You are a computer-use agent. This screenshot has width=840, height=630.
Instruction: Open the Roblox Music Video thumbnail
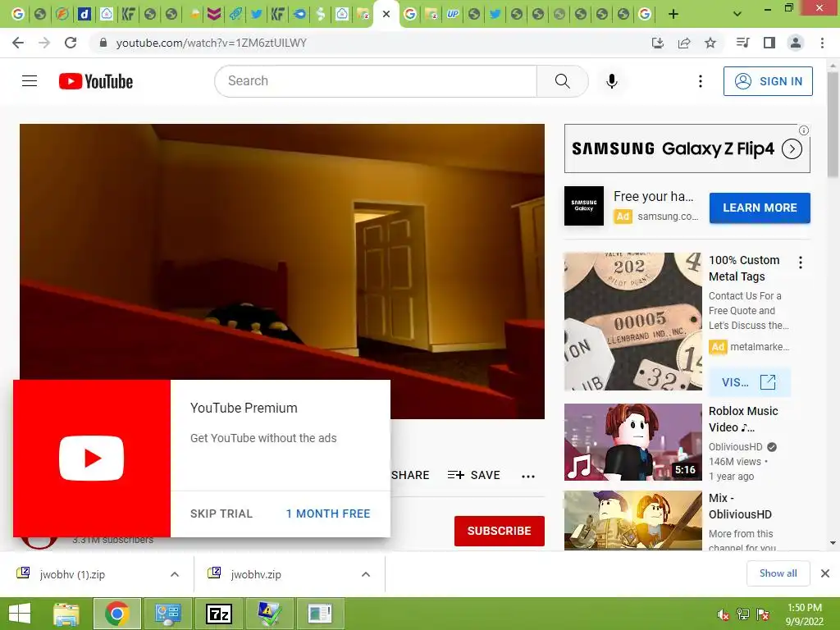(x=632, y=442)
